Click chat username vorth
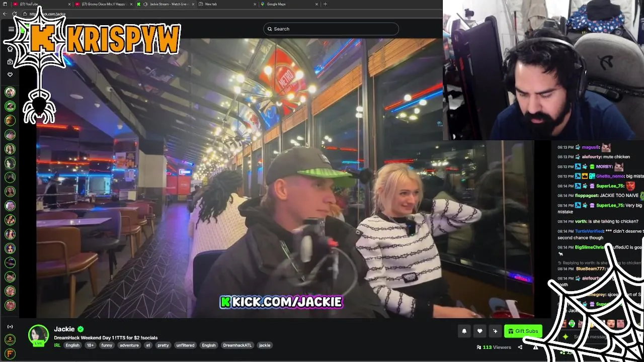The width and height of the screenshot is (644, 362). coord(581,221)
